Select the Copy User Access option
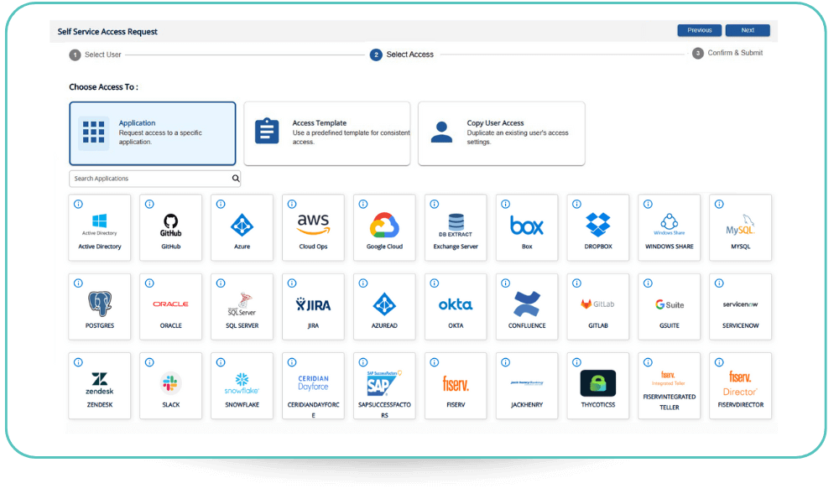 [501, 133]
